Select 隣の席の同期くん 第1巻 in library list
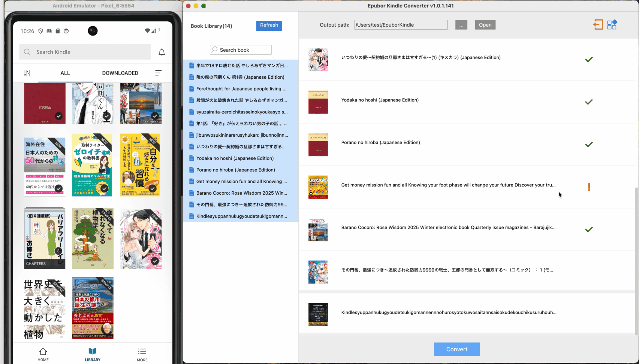 [x=241, y=77]
